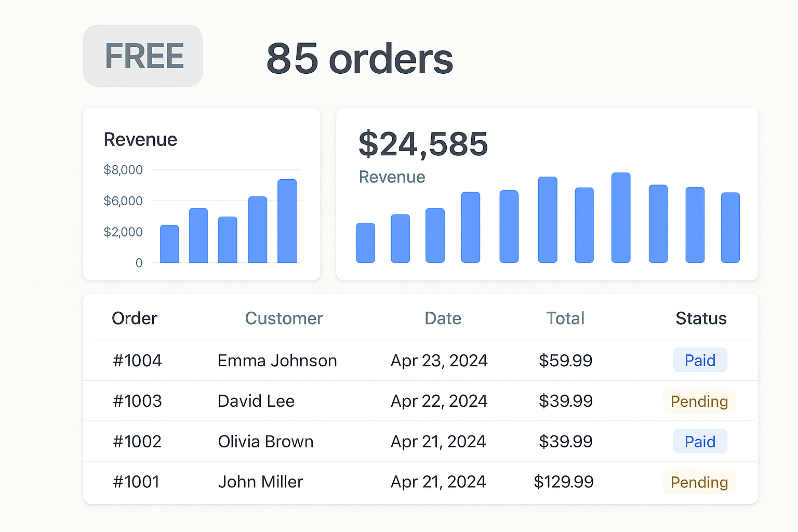Toggle the Pending status on order #1003

coord(699,401)
